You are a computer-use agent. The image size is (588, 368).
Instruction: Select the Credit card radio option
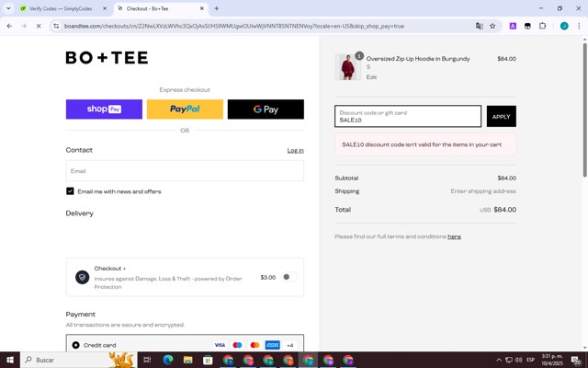coord(75,345)
